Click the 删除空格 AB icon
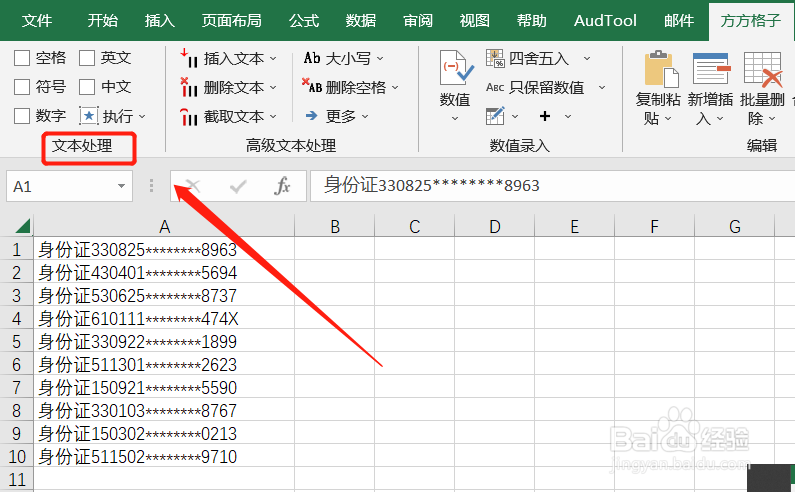 tap(312, 86)
